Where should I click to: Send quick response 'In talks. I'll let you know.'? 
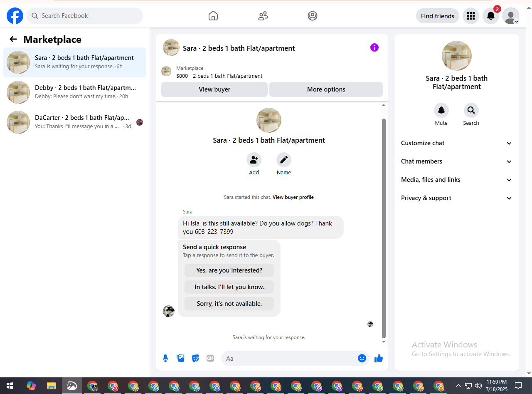tap(229, 287)
